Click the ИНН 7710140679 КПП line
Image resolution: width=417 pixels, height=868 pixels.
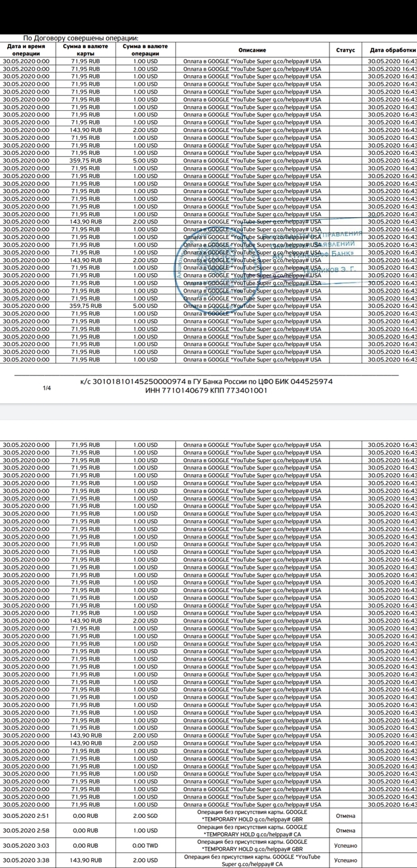(206, 390)
